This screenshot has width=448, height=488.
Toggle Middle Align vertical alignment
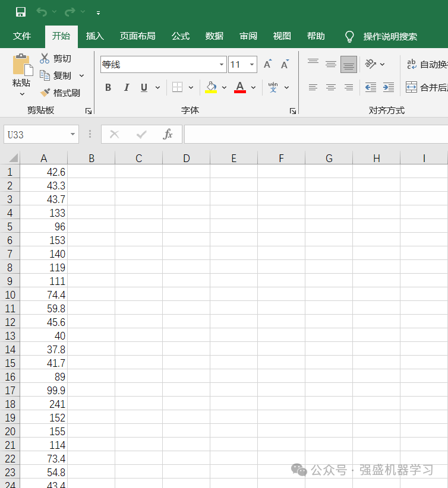pos(330,64)
